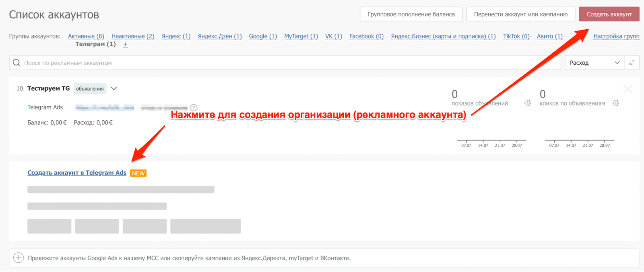The image size is (644, 272).
Task: Filter by Яндекс.Дзен (1) group
Action: pyautogui.click(x=220, y=36)
